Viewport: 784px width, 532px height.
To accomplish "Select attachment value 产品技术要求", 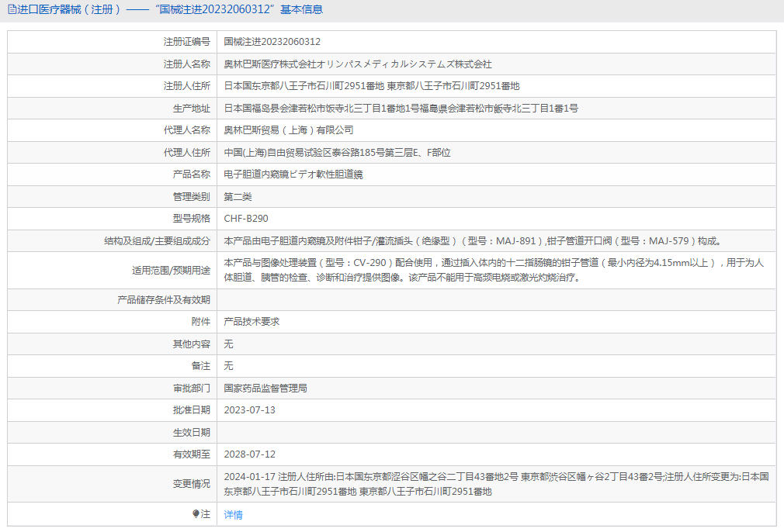I will pyautogui.click(x=252, y=322).
